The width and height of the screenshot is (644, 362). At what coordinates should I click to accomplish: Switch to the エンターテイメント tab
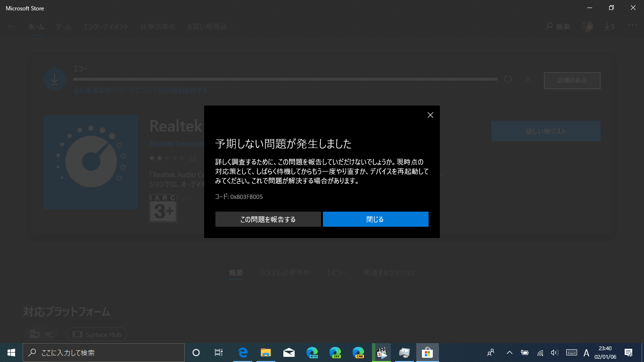106,27
